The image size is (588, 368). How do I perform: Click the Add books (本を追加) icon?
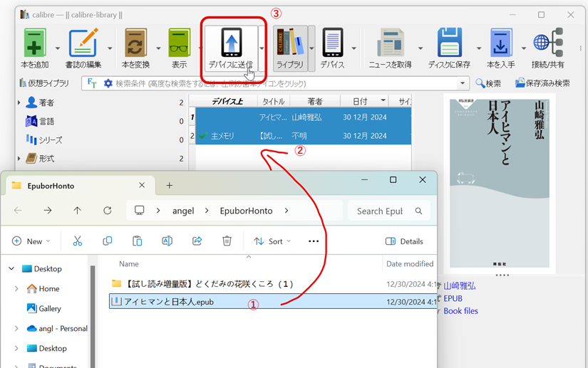coord(34,42)
